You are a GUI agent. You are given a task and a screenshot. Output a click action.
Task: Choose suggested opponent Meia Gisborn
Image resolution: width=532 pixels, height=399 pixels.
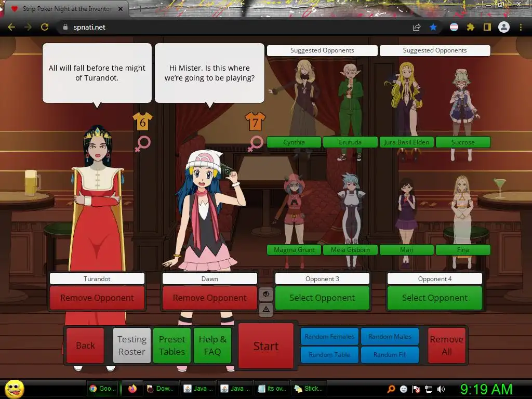pyautogui.click(x=350, y=250)
